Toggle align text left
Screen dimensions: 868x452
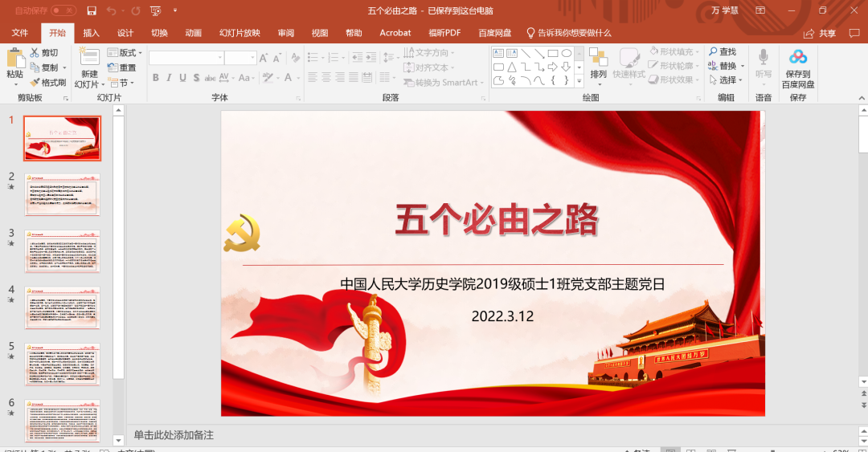pos(312,77)
